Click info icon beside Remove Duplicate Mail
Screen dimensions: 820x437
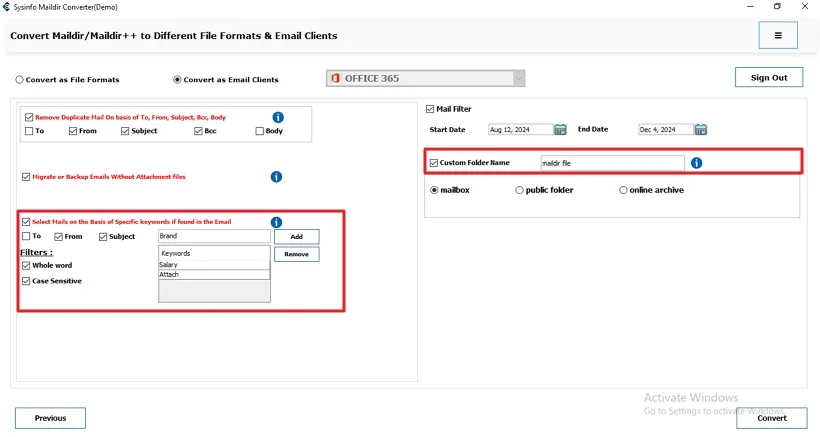coord(278,117)
